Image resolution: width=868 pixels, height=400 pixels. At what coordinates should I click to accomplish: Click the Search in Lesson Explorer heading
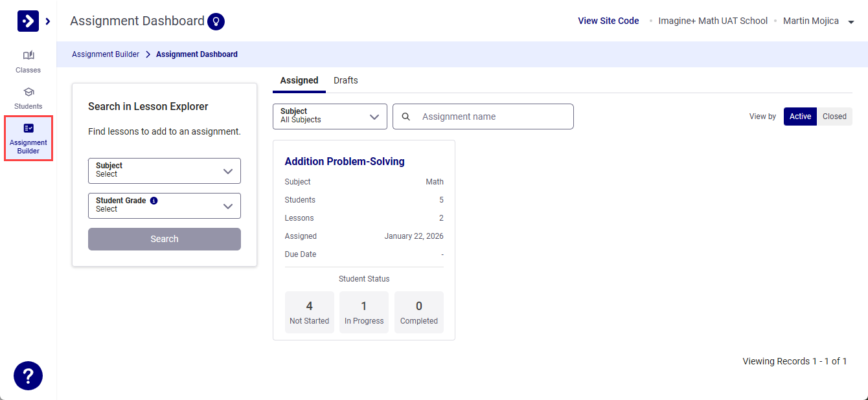(148, 106)
